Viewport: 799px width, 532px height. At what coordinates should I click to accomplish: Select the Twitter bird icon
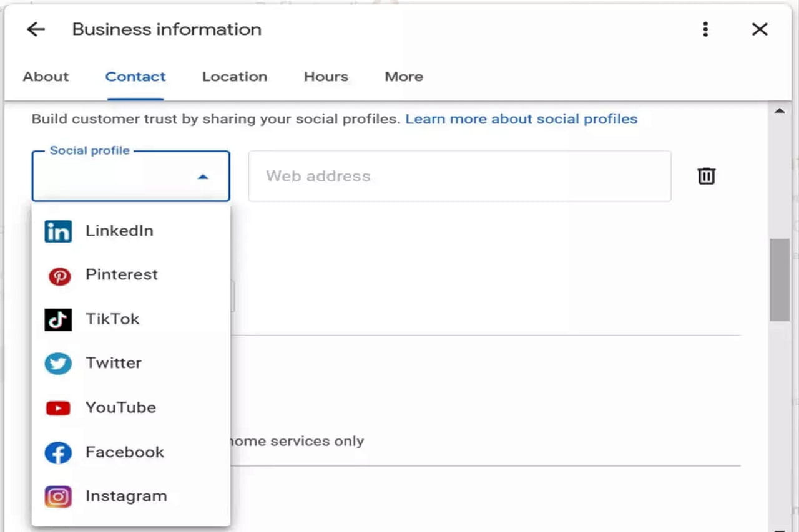tap(58, 364)
